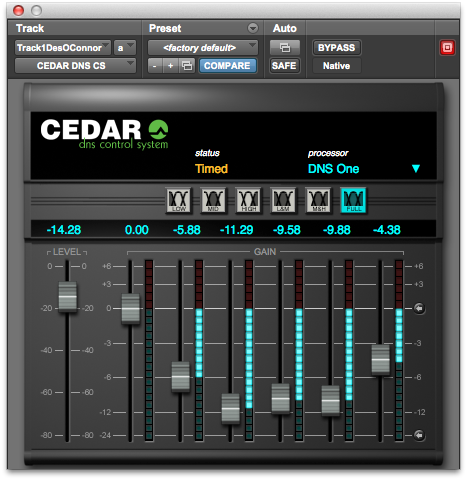Reset gains with the 0 dB arrow button
The height and width of the screenshot is (480, 467).
pyautogui.click(x=419, y=308)
